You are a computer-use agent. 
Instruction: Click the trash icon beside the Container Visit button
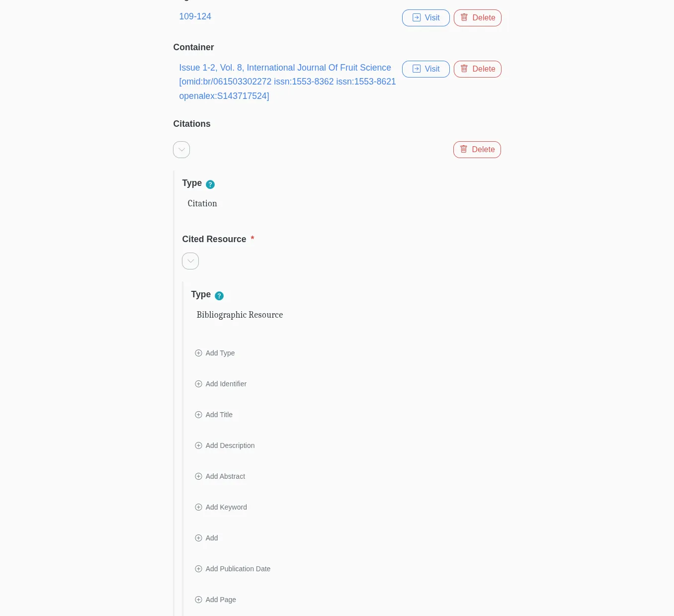click(464, 69)
